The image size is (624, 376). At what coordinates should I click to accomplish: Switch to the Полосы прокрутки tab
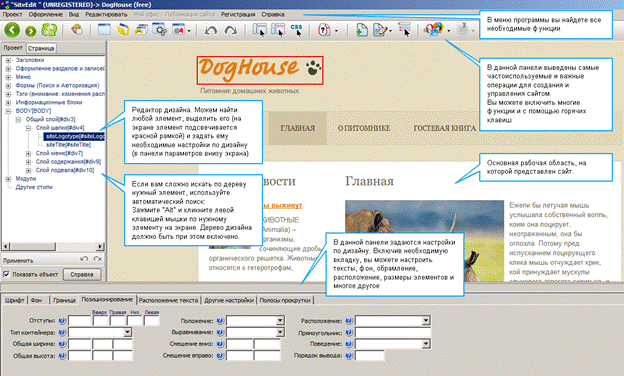tap(285, 300)
